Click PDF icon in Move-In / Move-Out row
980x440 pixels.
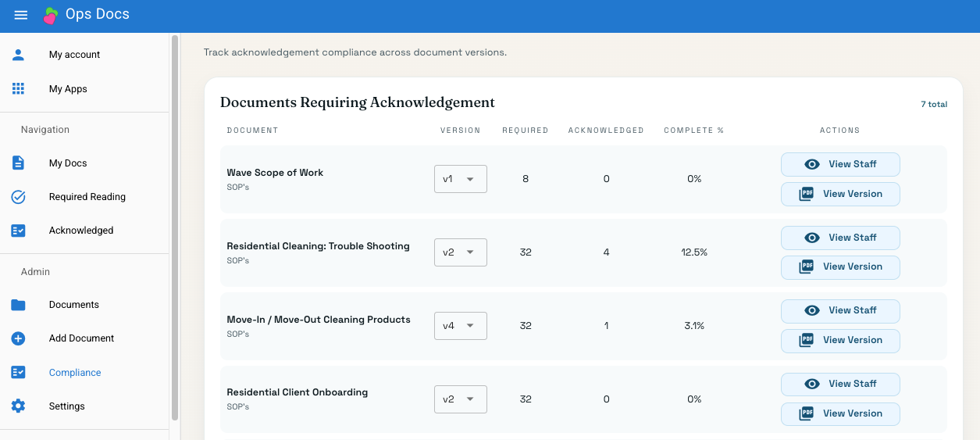(x=807, y=340)
